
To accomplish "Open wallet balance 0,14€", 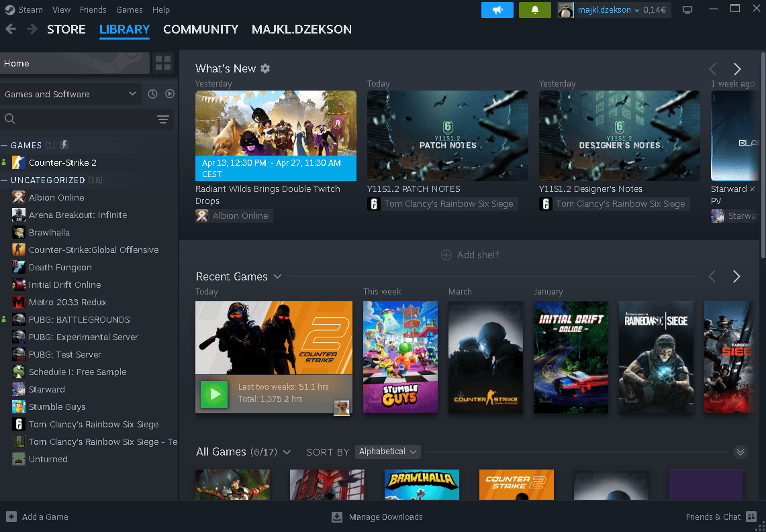I will coord(655,10).
